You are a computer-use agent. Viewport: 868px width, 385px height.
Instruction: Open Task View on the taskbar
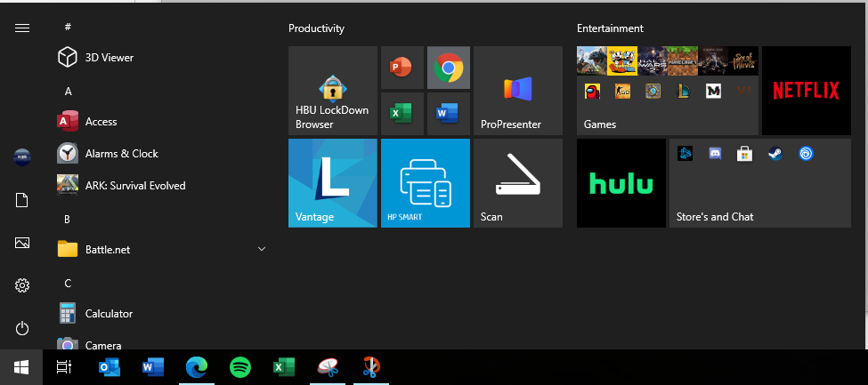point(64,367)
